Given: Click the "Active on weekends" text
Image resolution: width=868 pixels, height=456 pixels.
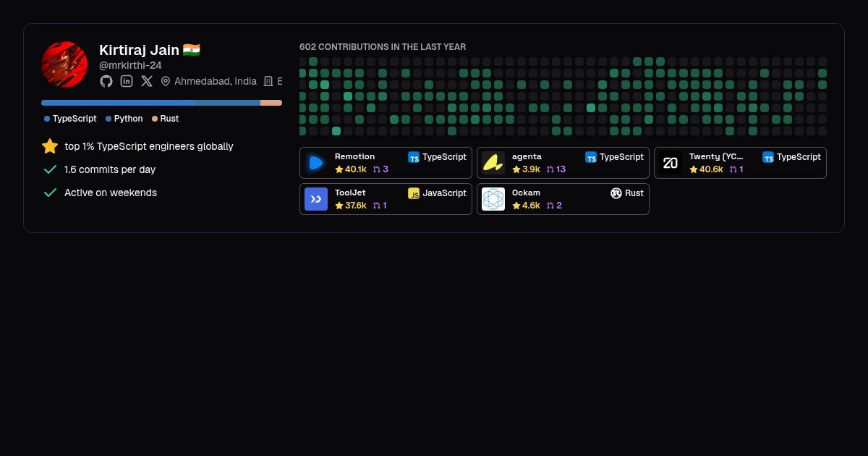Looking at the screenshot, I should [x=111, y=193].
